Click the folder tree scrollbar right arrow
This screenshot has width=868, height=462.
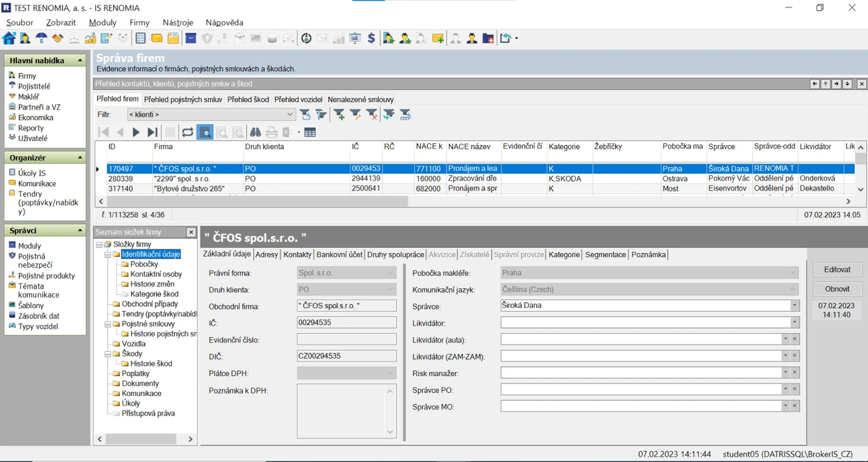coord(190,439)
